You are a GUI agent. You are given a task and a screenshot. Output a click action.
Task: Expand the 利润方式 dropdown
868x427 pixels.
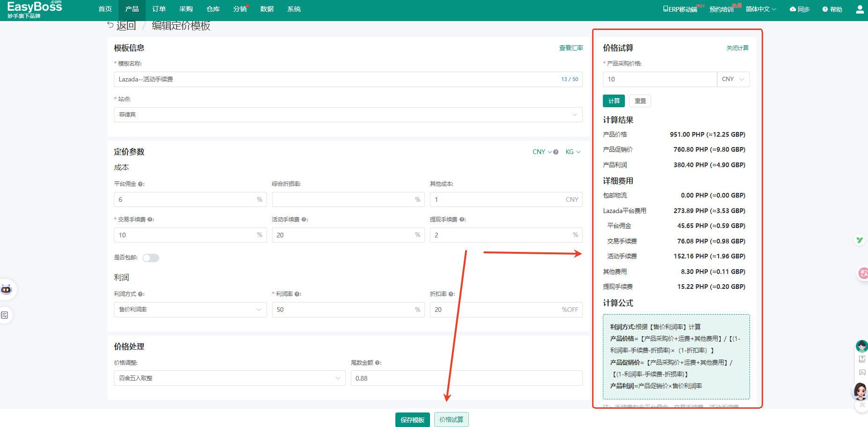(190, 309)
